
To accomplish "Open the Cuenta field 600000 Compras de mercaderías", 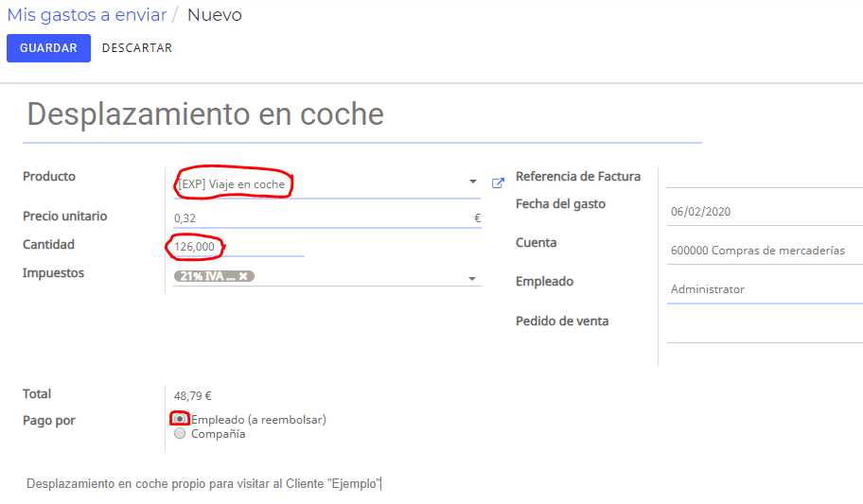I will click(765, 251).
